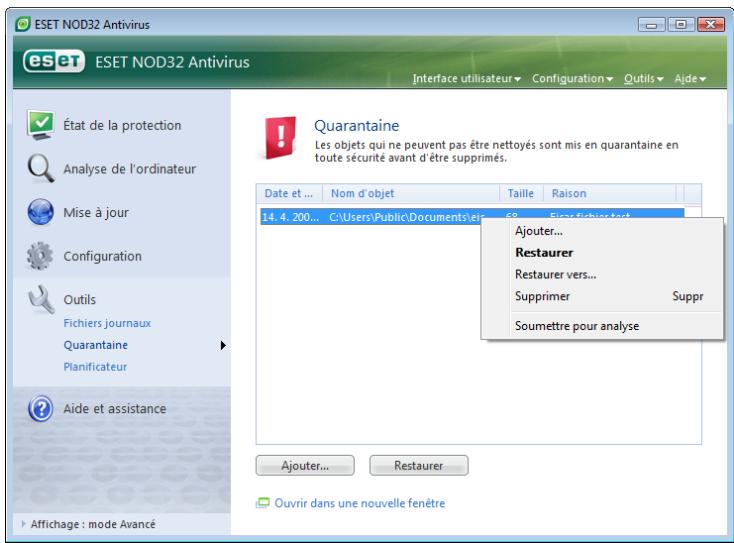Click the magnifier icon for Analyse de l'ordinateur
734x543 pixels.
tap(41, 168)
